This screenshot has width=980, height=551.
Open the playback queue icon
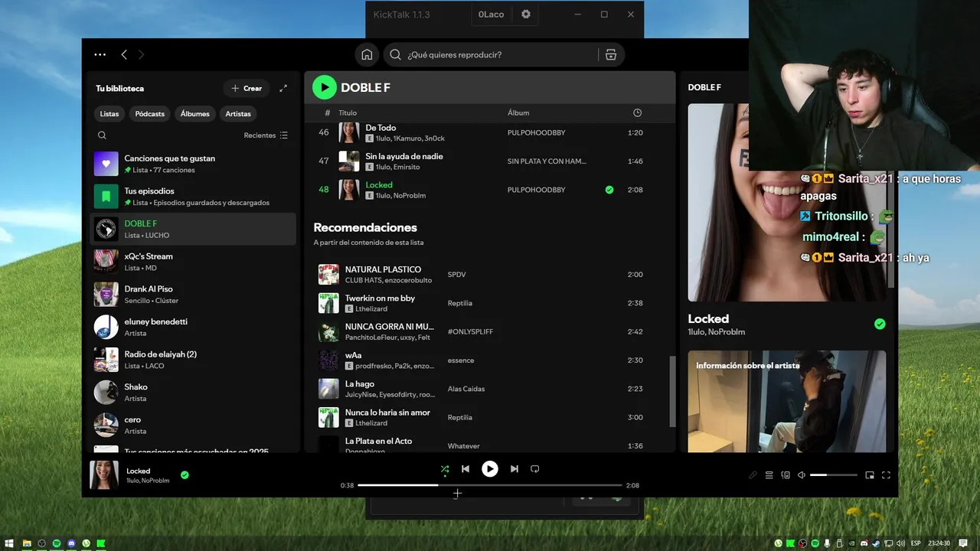click(x=769, y=475)
